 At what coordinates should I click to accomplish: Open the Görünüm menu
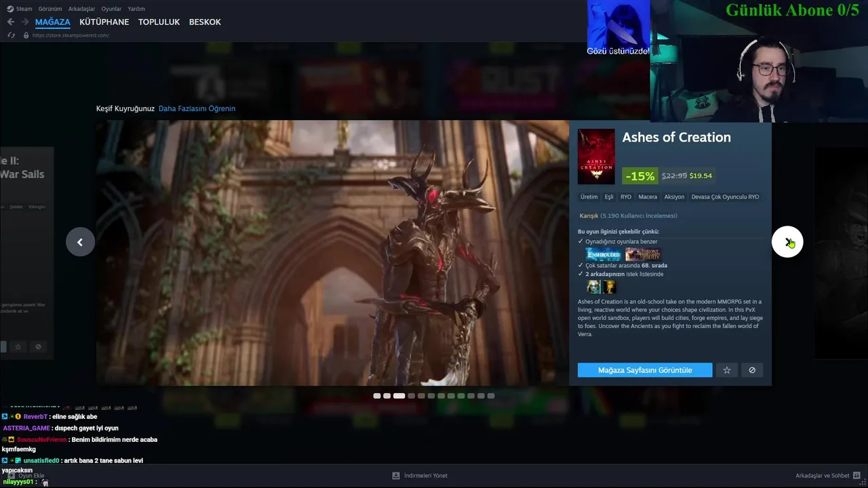pyautogui.click(x=50, y=9)
